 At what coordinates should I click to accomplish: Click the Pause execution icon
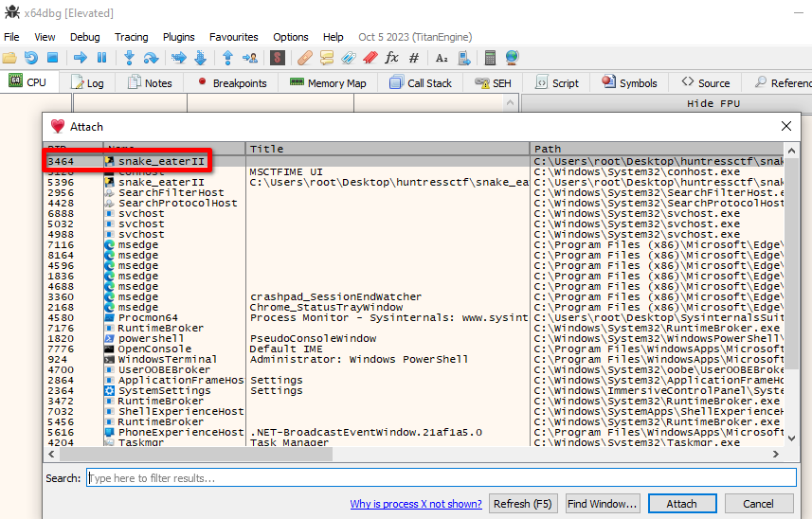102,58
